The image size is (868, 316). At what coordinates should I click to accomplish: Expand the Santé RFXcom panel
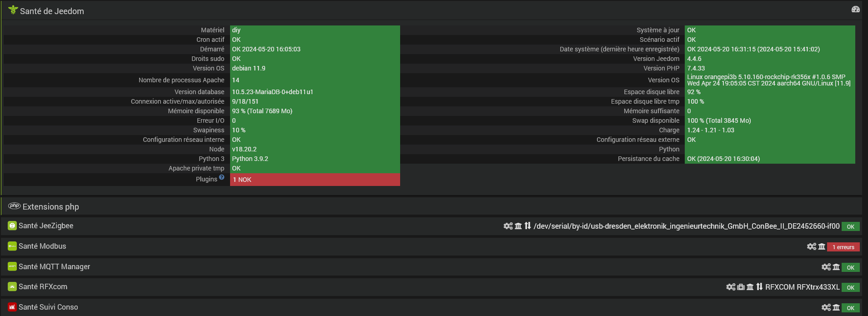coord(43,287)
